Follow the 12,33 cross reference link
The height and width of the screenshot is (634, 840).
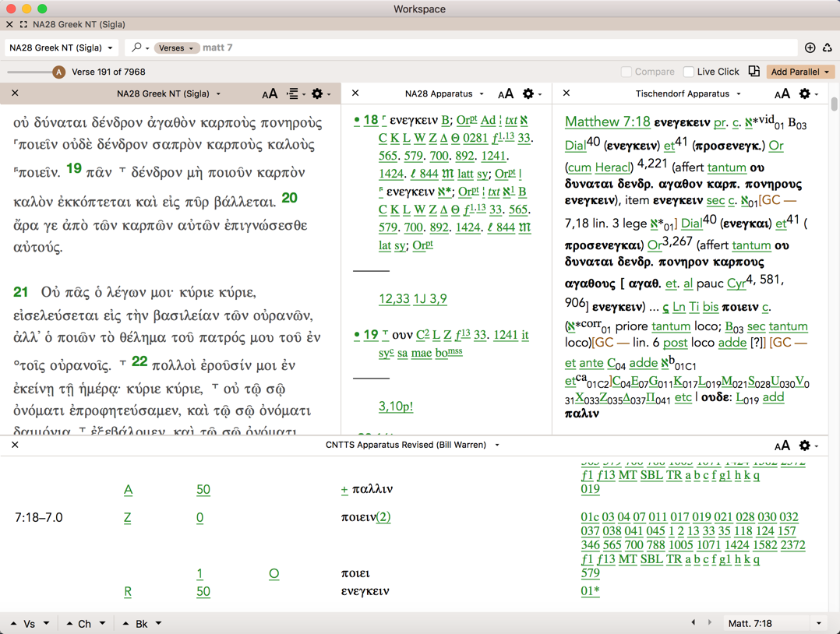[x=394, y=299]
